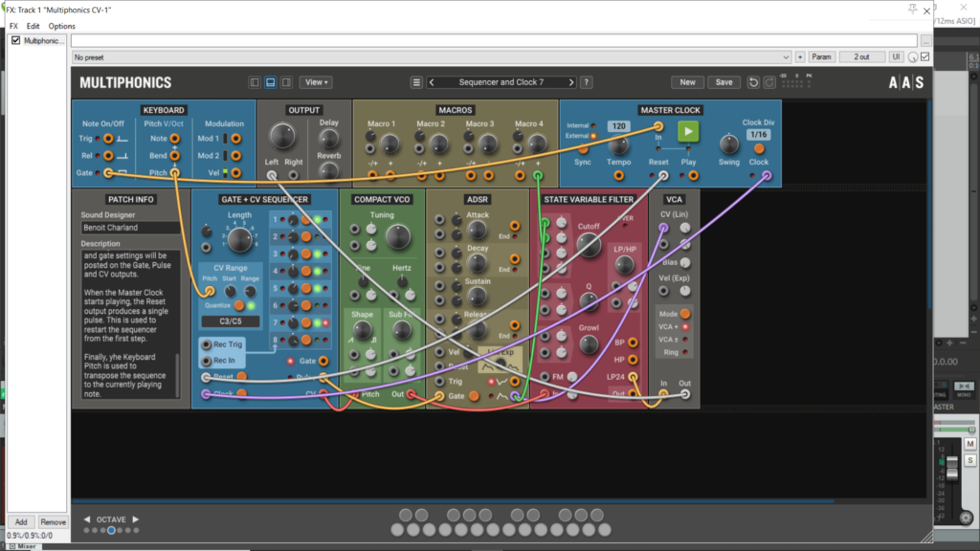Toggle the VCA Mode button

point(685,314)
